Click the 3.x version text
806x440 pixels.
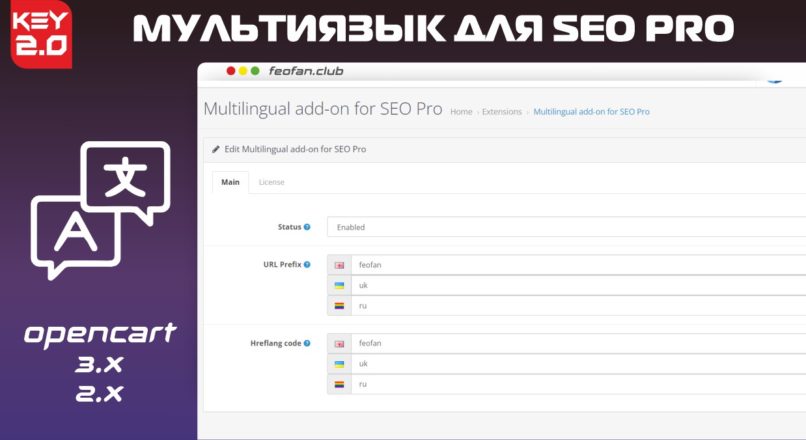pos(99,364)
